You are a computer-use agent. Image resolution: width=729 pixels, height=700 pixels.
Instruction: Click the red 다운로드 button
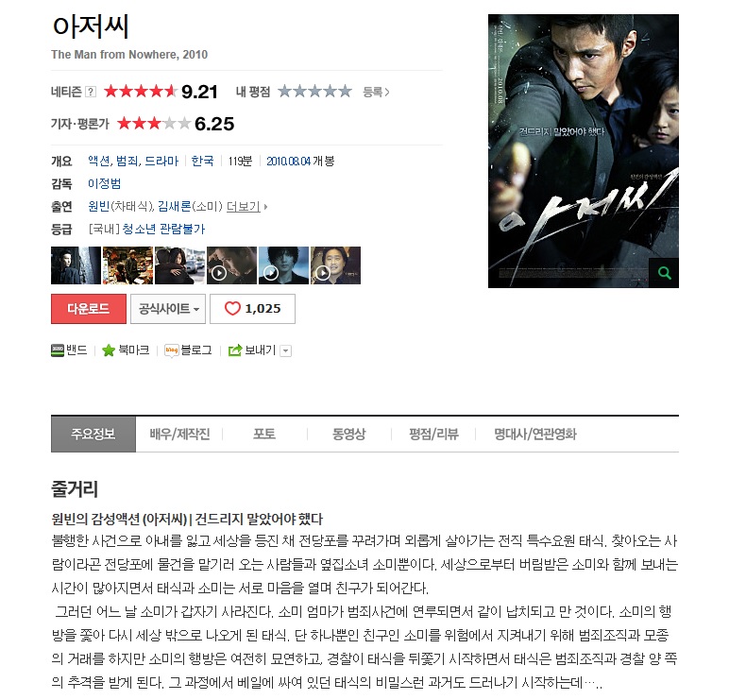89,309
